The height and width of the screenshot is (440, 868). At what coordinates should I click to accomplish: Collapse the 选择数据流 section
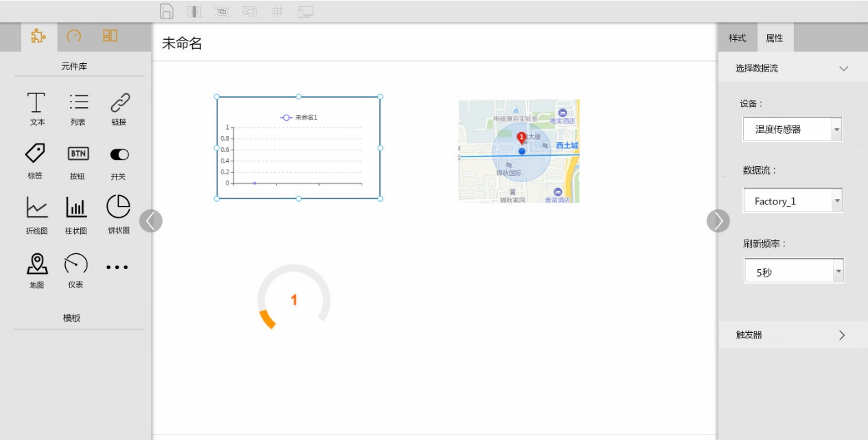click(843, 69)
